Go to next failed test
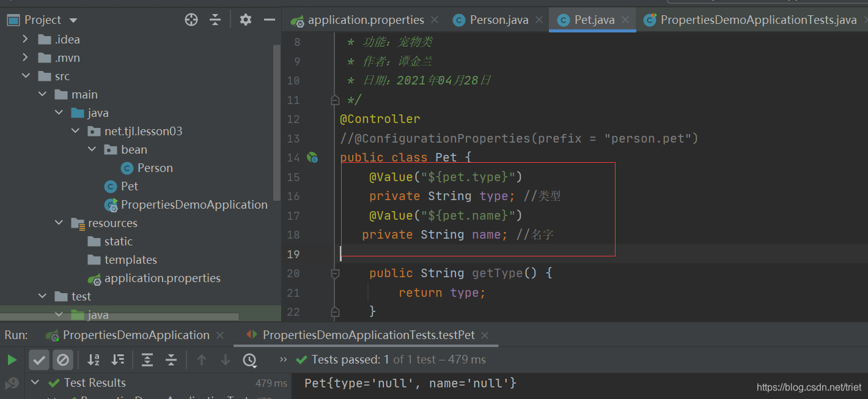 coord(225,360)
